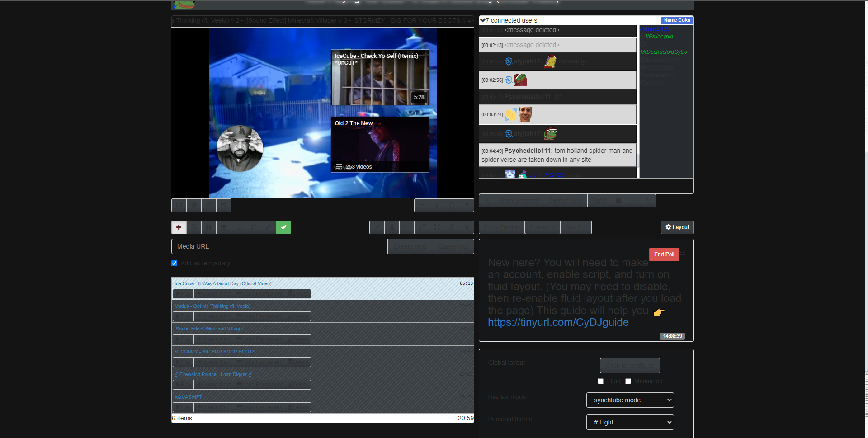Click the Queue last button
The height and width of the screenshot is (438, 868).
[x=453, y=246]
